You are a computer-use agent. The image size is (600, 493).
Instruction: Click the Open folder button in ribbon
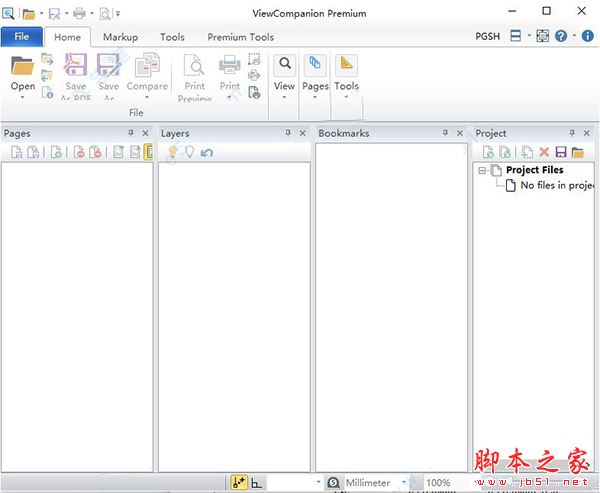pos(23,65)
